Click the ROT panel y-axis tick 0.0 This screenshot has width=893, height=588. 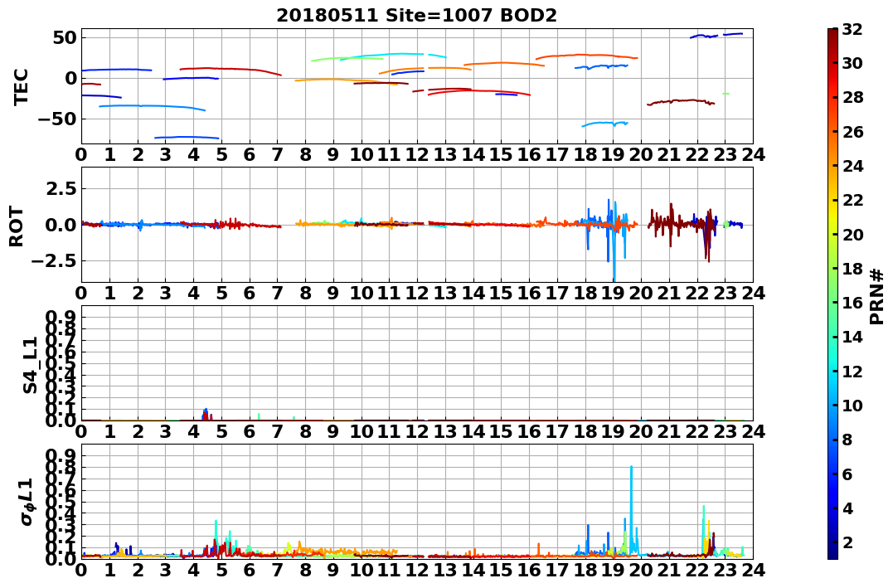coord(62,225)
